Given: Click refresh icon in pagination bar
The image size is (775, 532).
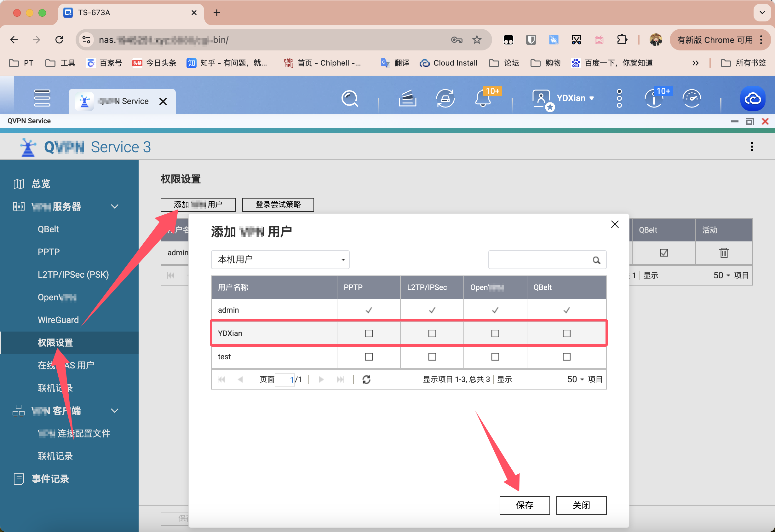Looking at the screenshot, I should click(x=366, y=379).
